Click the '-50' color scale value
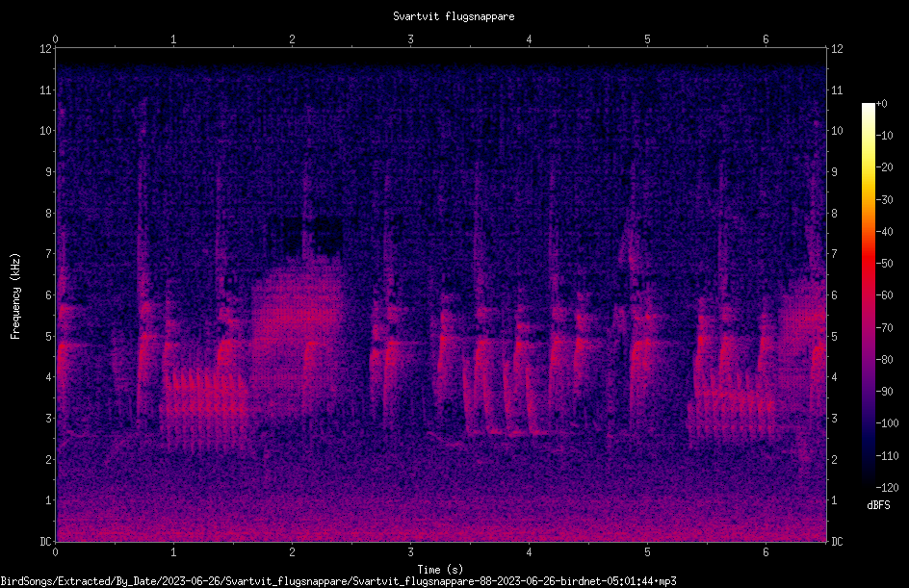The image size is (909, 588). coord(884,264)
